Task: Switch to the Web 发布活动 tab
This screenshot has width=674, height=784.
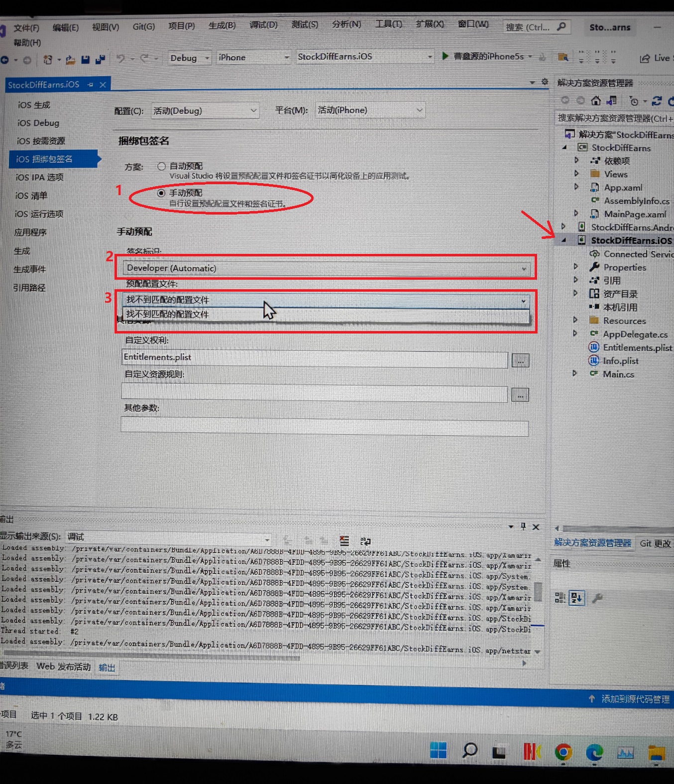Action: point(64,667)
